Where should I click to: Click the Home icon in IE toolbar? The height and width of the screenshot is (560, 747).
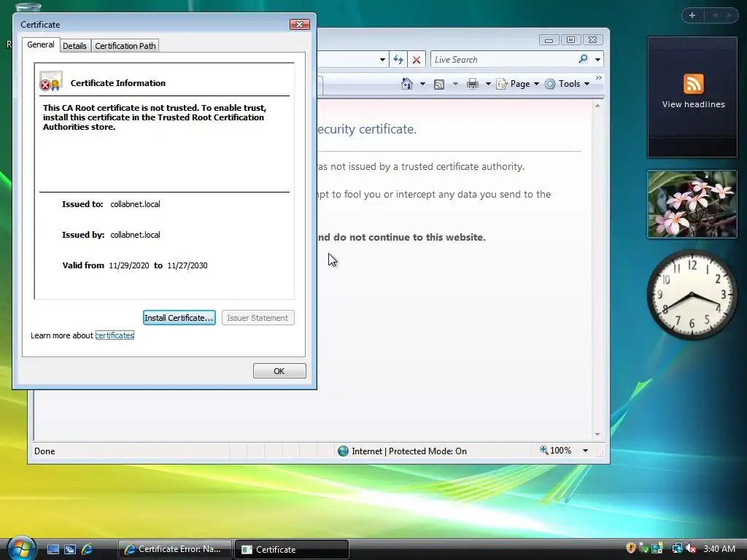407,84
